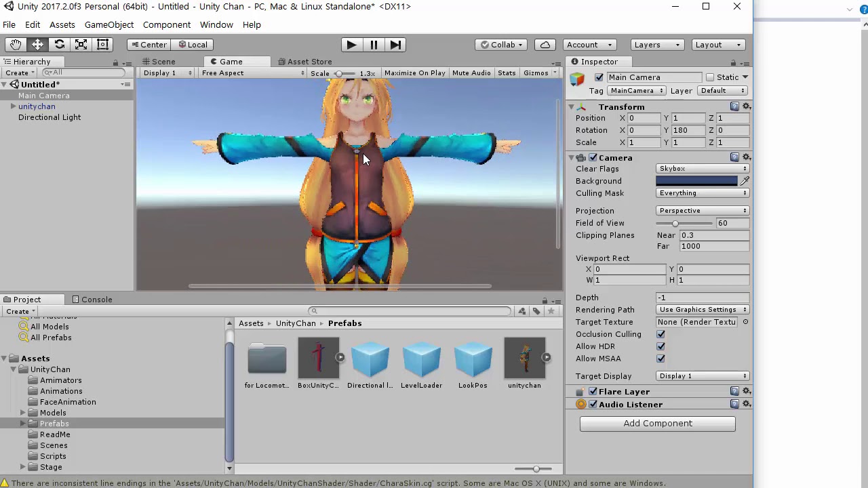The height and width of the screenshot is (488, 868).
Task: Search assets by label icon
Action: (x=536, y=311)
